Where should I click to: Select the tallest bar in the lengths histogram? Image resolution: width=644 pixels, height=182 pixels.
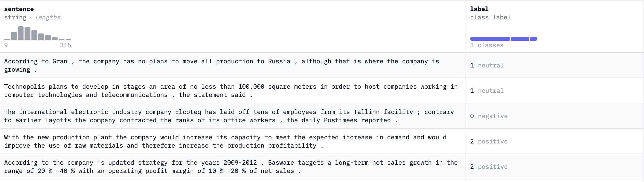tap(21, 33)
